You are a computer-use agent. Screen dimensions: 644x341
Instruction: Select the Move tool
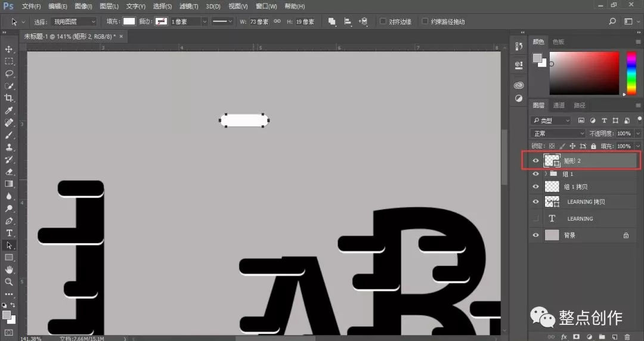pos(8,49)
